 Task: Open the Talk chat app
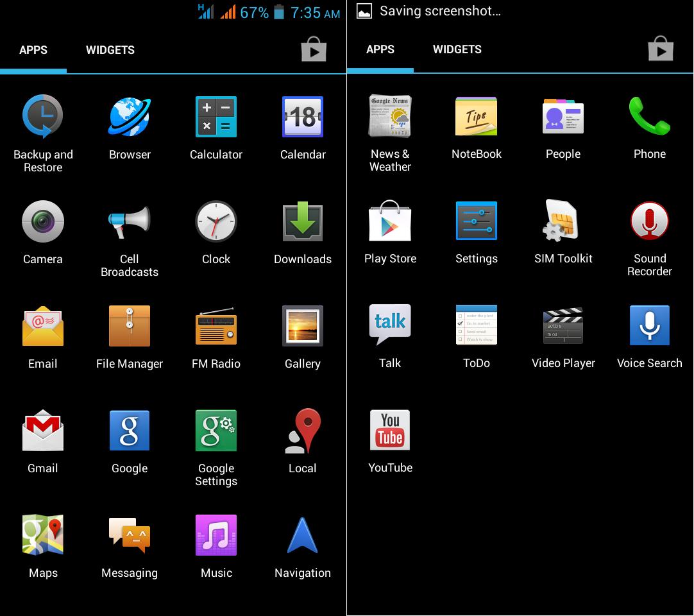click(390, 325)
